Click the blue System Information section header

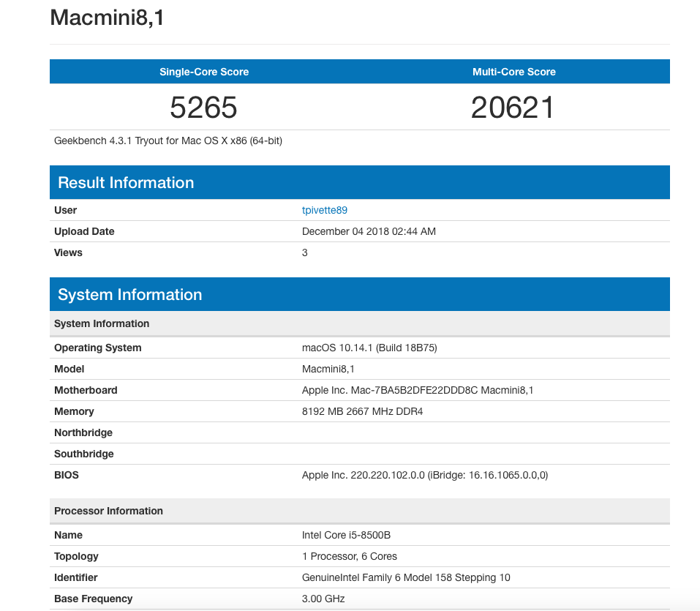coord(359,294)
